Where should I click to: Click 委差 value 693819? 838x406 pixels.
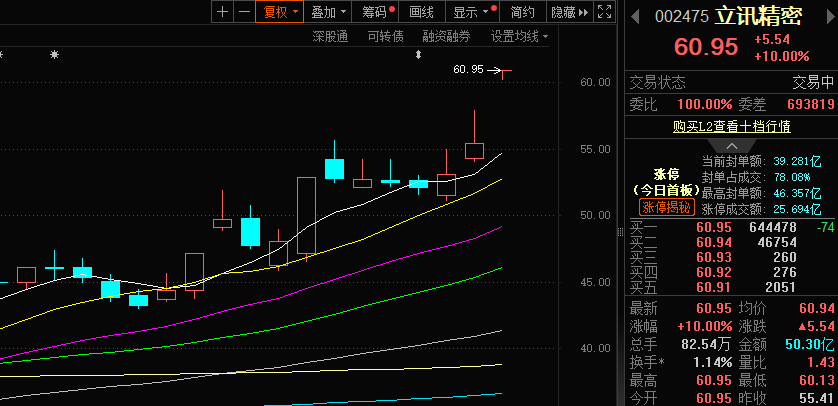click(811, 105)
